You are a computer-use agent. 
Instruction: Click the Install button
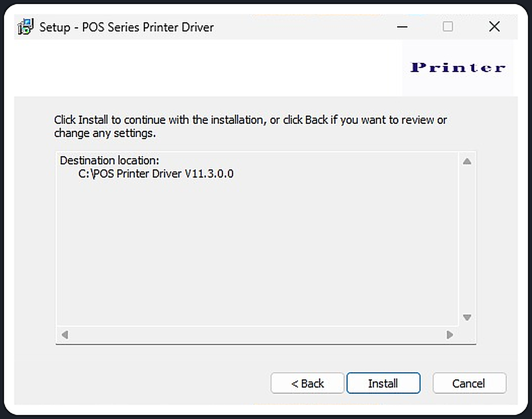(x=383, y=383)
